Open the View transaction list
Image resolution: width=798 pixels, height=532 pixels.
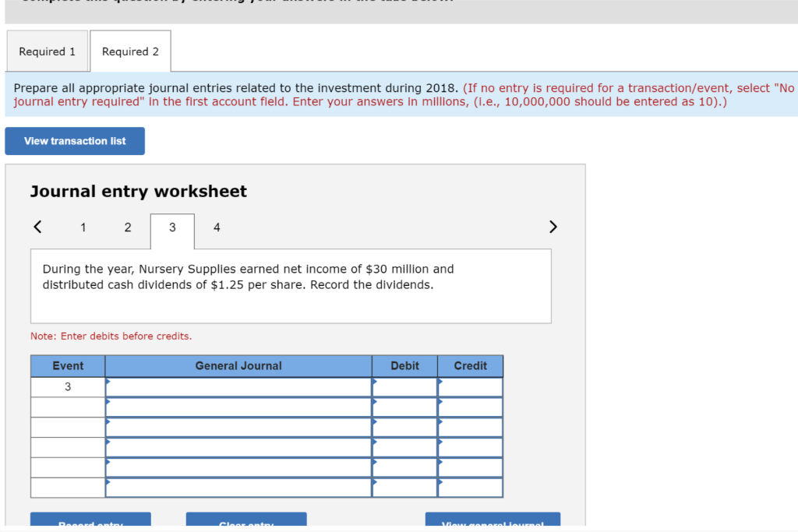click(74, 141)
